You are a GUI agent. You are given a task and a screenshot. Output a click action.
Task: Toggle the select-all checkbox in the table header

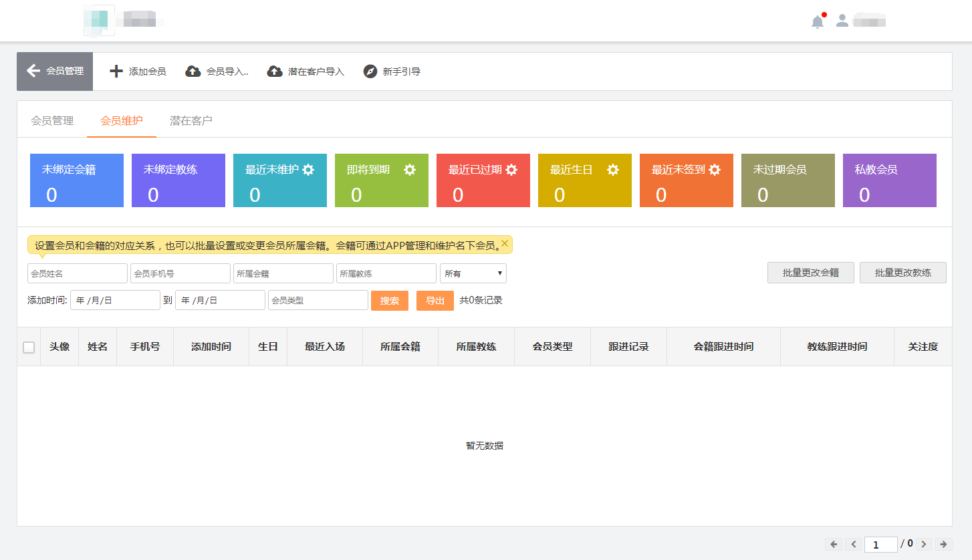(x=29, y=347)
